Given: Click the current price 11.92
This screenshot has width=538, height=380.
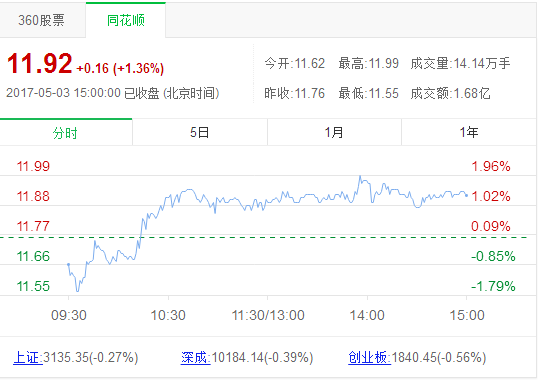Looking at the screenshot, I should click(x=39, y=63).
